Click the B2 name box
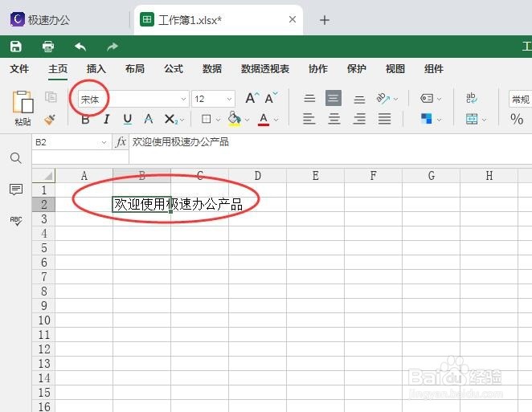 pyautogui.click(x=72, y=142)
